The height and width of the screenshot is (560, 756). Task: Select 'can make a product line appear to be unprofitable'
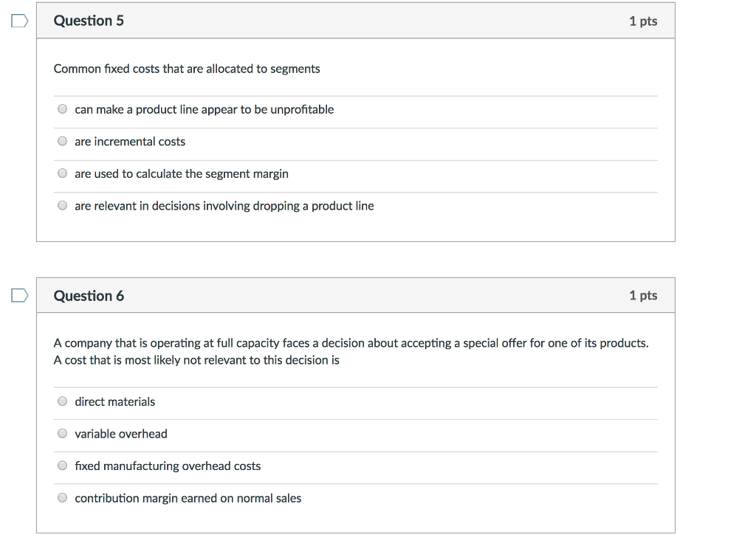point(62,108)
